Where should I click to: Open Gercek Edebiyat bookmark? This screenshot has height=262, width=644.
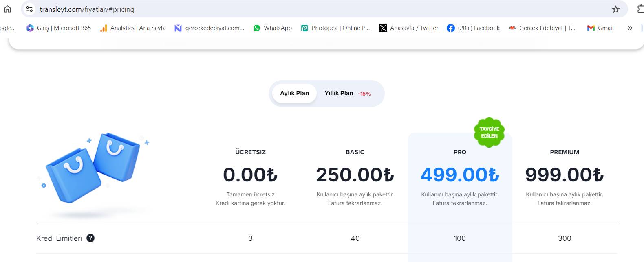(x=542, y=28)
